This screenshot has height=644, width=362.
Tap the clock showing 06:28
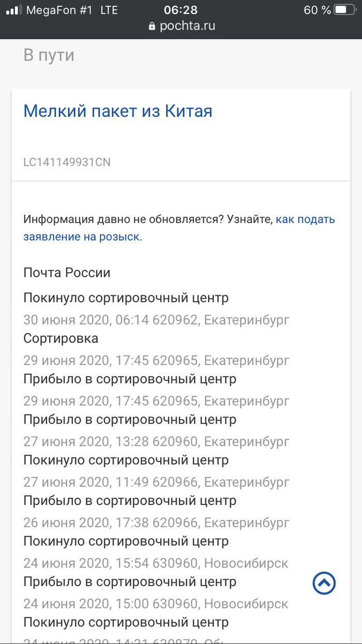[x=181, y=10]
